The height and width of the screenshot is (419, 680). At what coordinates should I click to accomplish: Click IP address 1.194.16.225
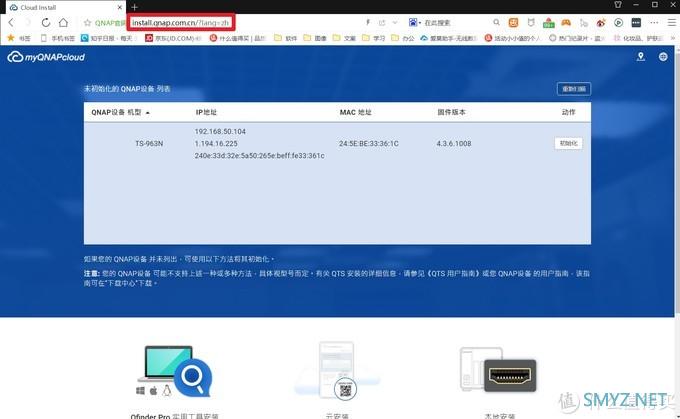click(x=216, y=144)
